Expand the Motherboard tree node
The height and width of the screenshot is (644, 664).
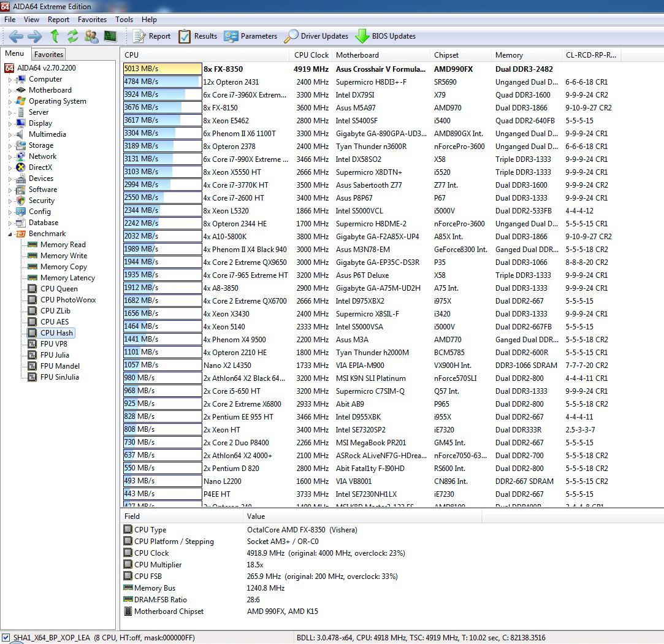coord(10,90)
